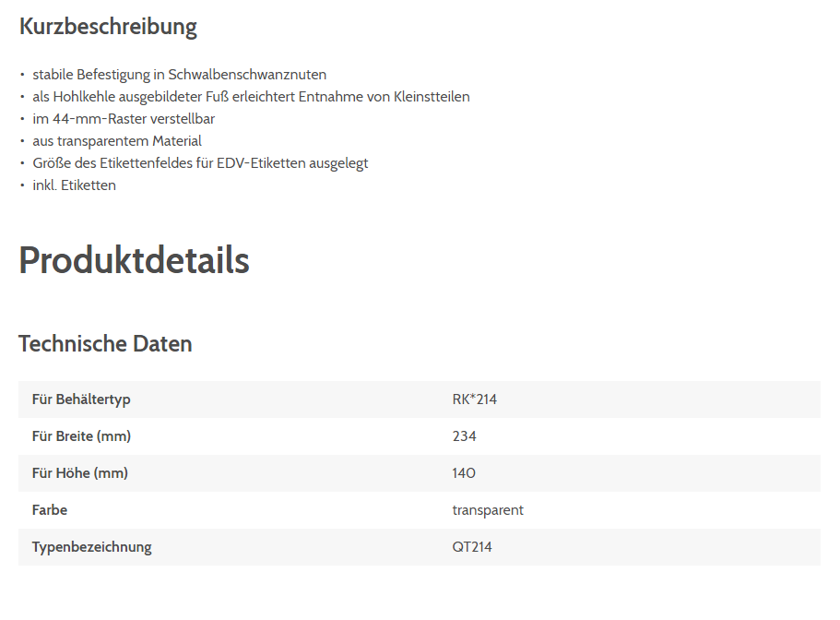Click the word Schwalbenschwanznuten in first bullet

[x=247, y=75]
